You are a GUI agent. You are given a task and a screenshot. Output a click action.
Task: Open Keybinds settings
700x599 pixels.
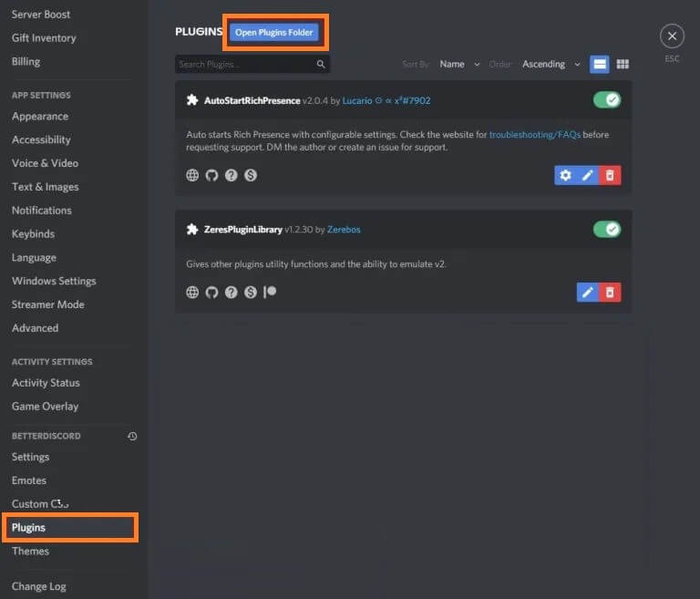33,234
